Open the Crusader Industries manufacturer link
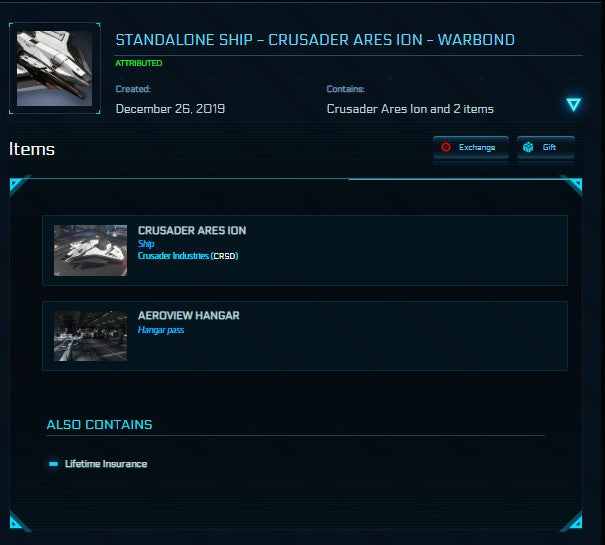 click(x=173, y=256)
